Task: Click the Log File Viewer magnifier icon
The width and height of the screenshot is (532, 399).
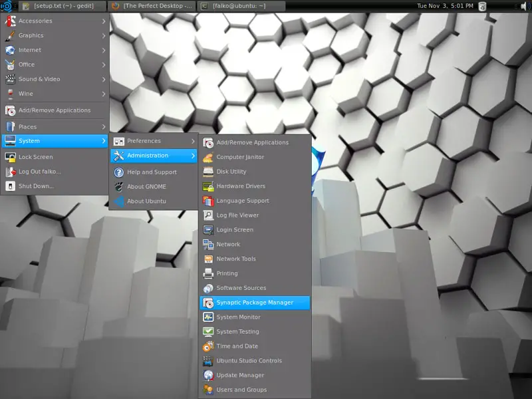Action: point(208,215)
